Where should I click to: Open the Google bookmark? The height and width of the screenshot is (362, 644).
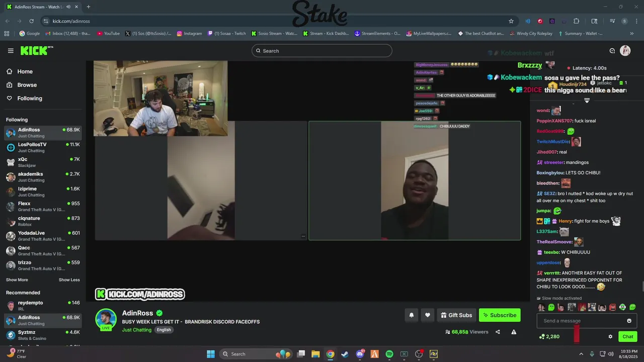coord(30,34)
